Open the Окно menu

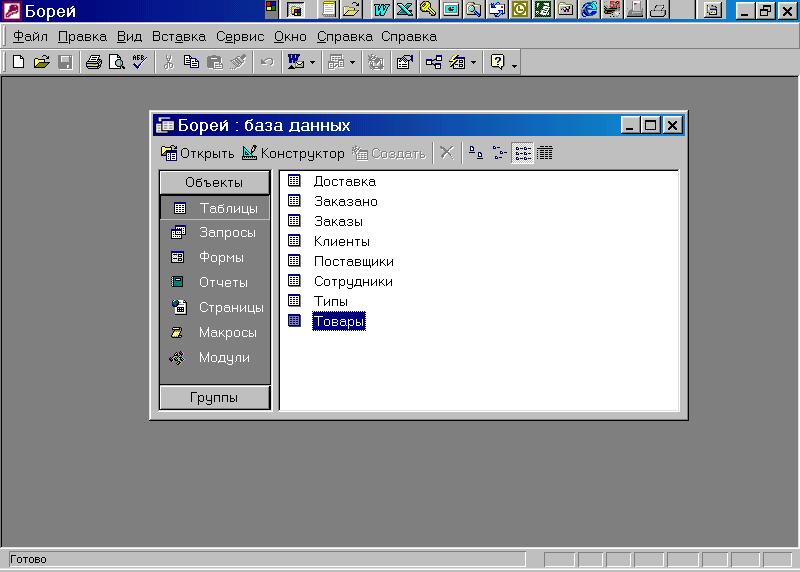(x=290, y=37)
